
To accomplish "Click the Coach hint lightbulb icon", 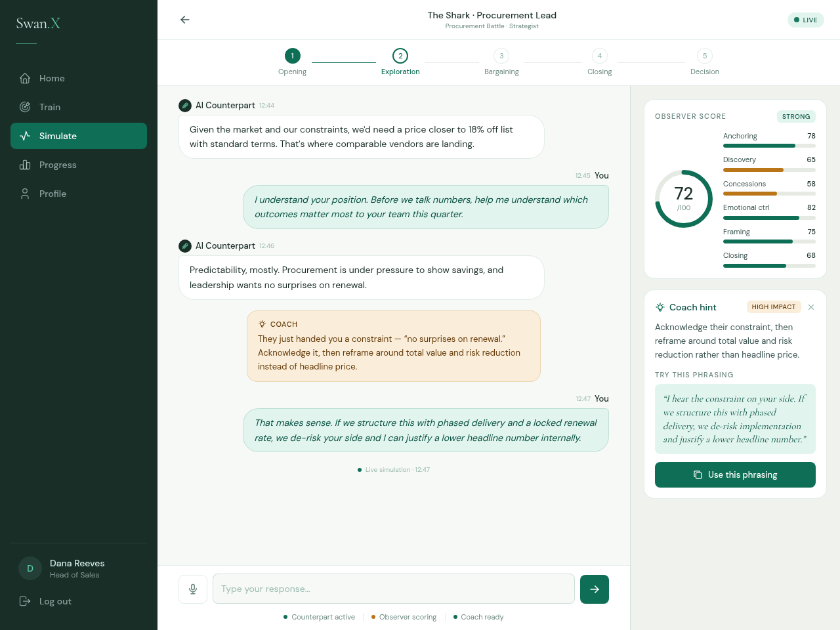I will tap(660, 307).
